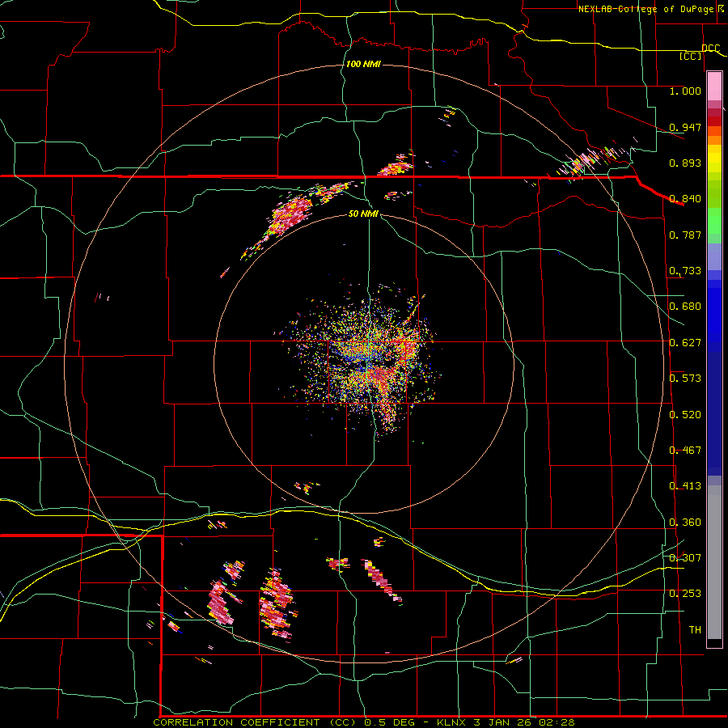The height and width of the screenshot is (728, 728).
Task: Click the gray bottom segment of the color bar
Action: 714,562
